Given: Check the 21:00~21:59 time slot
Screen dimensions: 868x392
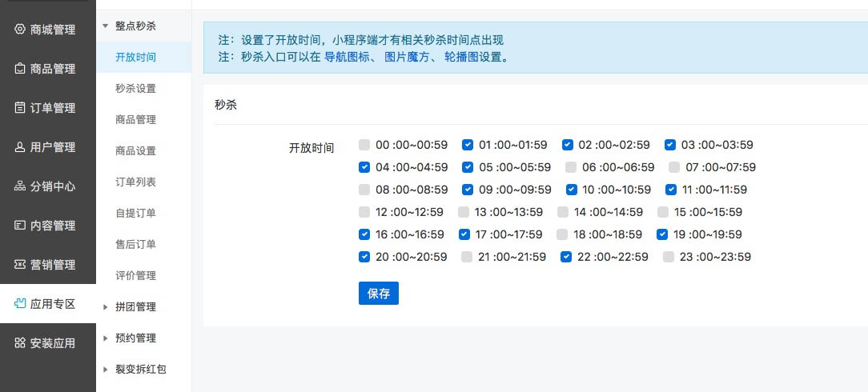Looking at the screenshot, I should tap(467, 257).
